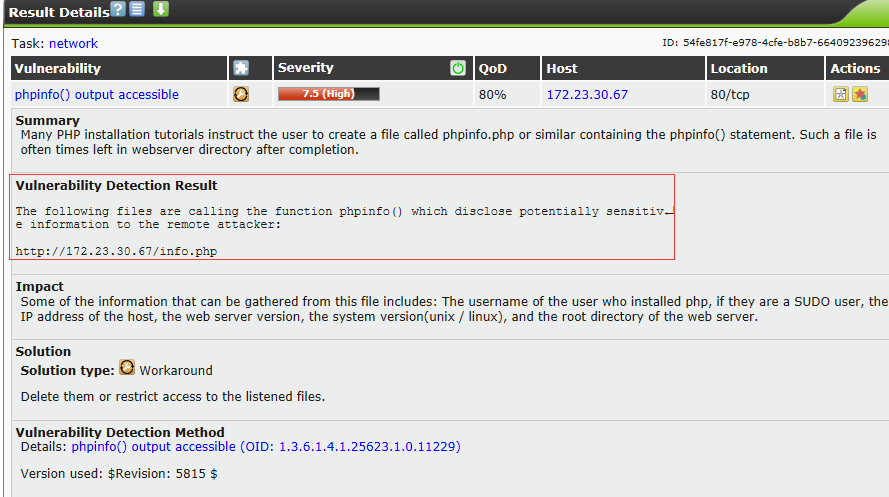Image resolution: width=889 pixels, height=497 pixels.
Task: Click the Host column header
Action: [562, 68]
